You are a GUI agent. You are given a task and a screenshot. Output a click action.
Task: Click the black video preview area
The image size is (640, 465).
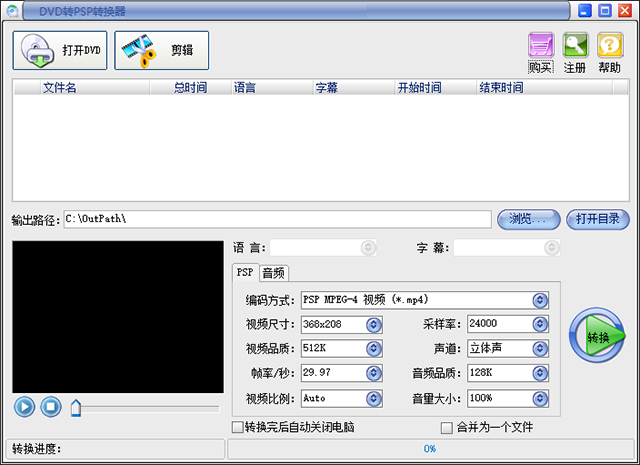point(118,317)
